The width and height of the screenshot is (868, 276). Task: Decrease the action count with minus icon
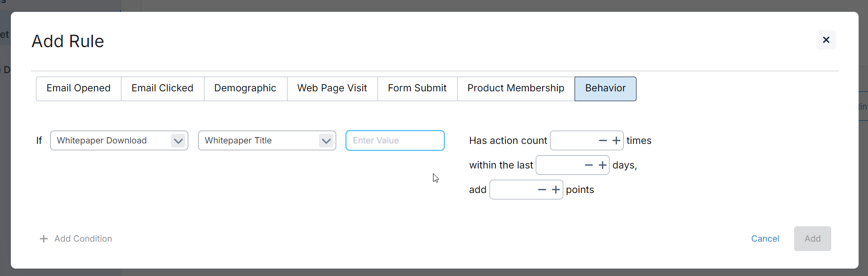(x=603, y=140)
